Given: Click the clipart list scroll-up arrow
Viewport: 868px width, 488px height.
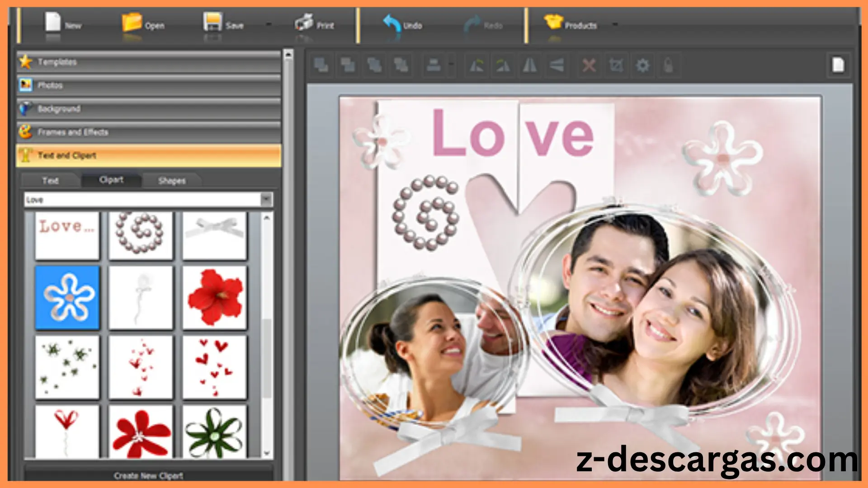Looking at the screenshot, I should pos(267,218).
